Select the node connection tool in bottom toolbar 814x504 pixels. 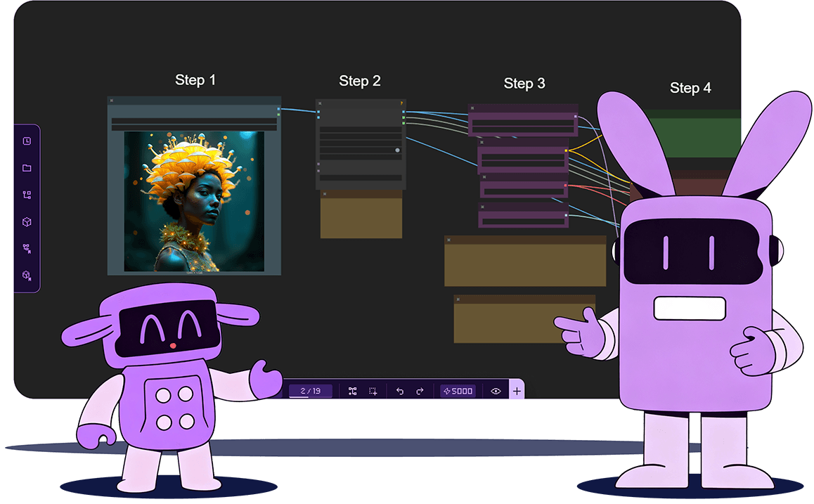tap(354, 390)
